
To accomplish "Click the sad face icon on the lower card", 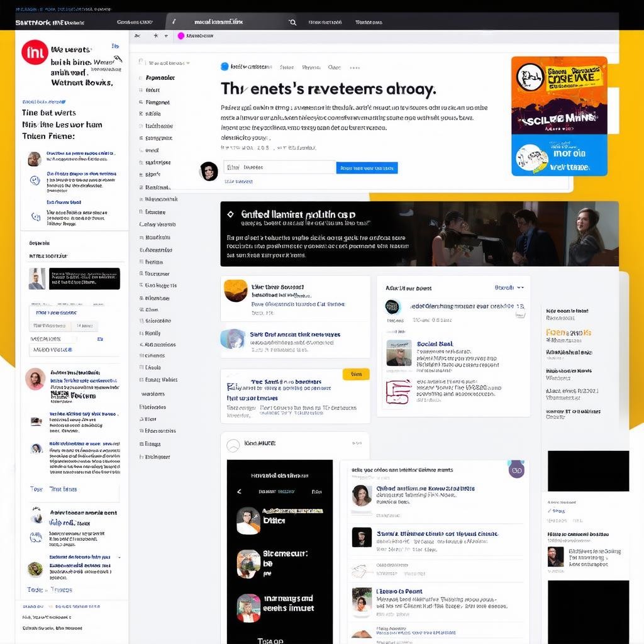I will [x=233, y=445].
